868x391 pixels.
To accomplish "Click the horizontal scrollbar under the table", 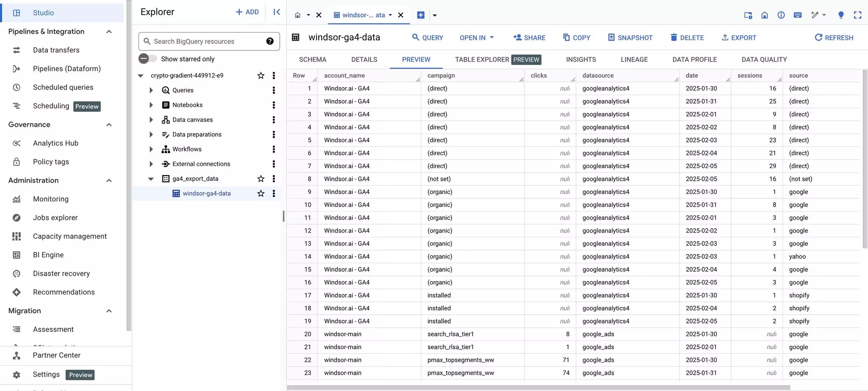I will (538, 387).
